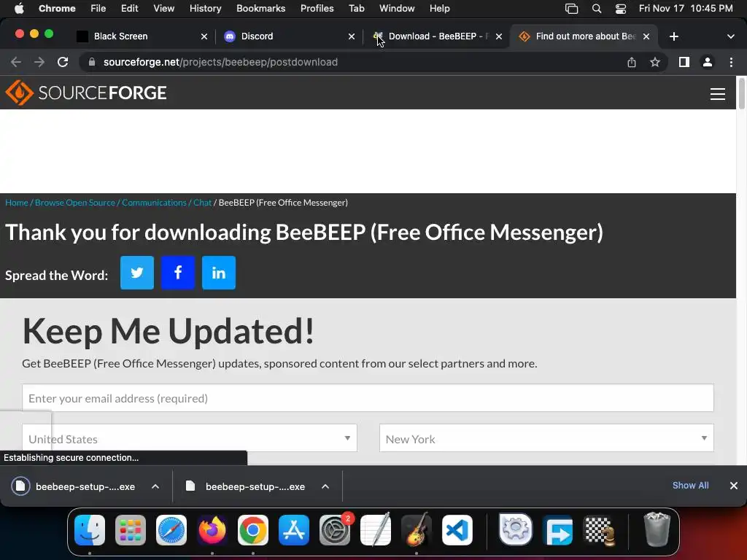
Task: Open a new tab
Action: (x=673, y=36)
